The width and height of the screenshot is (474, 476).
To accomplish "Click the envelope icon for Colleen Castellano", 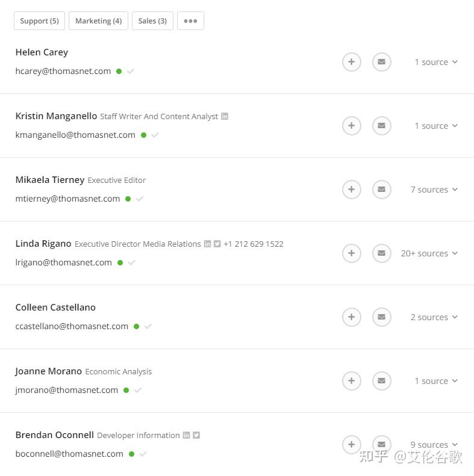I will coord(381,317).
